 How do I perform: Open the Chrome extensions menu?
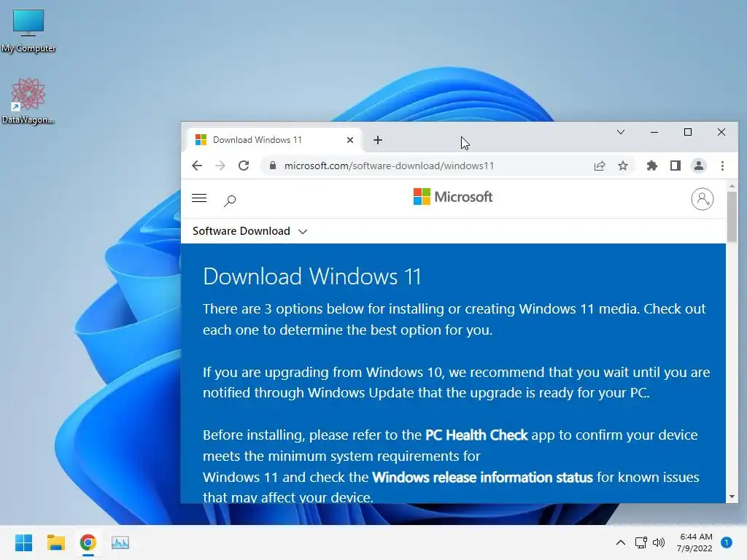(x=651, y=166)
